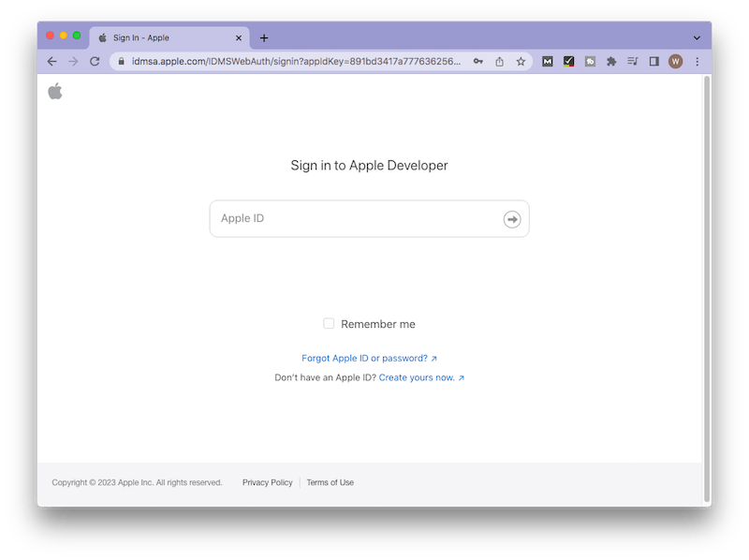Click the page vertical scrollbar
The width and height of the screenshot is (749, 560).
(x=707, y=288)
